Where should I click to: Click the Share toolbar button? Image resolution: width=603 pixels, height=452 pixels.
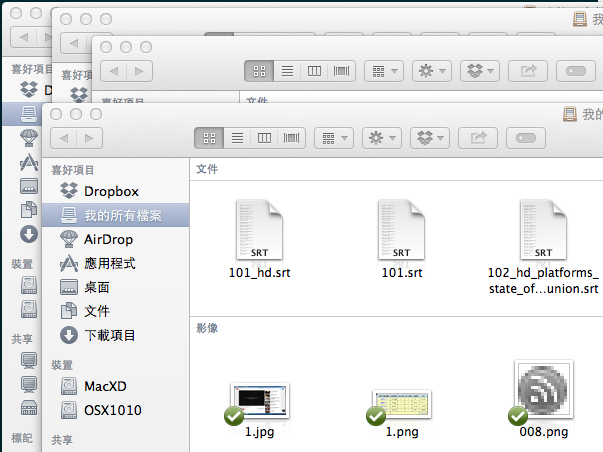pos(479,137)
